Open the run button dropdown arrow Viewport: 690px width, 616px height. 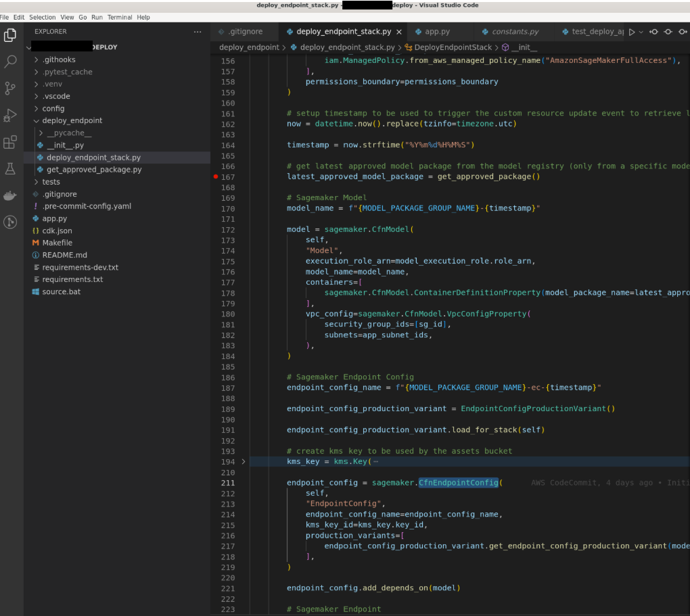pyautogui.click(x=641, y=32)
